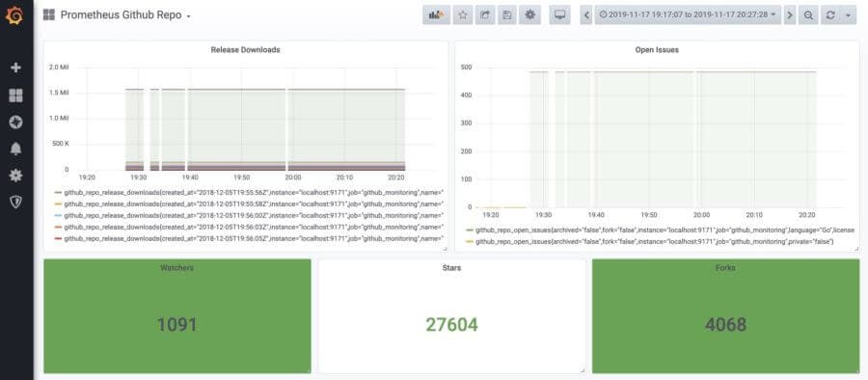Open the time range picker 2019-11-17
This screenshot has width=868, height=380.
coord(688,15)
